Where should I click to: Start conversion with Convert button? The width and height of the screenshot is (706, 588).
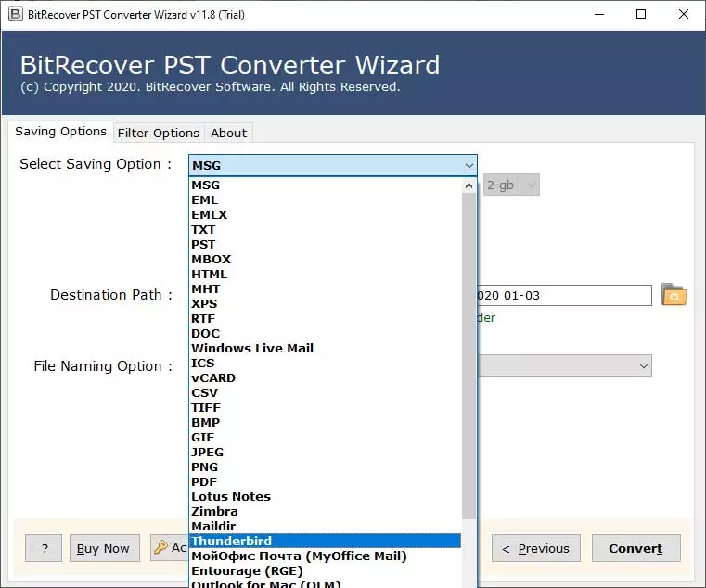[x=635, y=548]
